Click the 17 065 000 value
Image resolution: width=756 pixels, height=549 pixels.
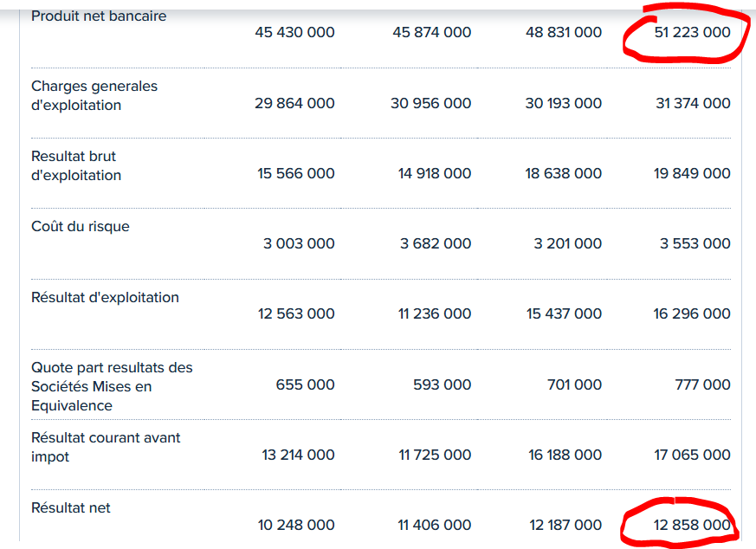pyautogui.click(x=692, y=455)
